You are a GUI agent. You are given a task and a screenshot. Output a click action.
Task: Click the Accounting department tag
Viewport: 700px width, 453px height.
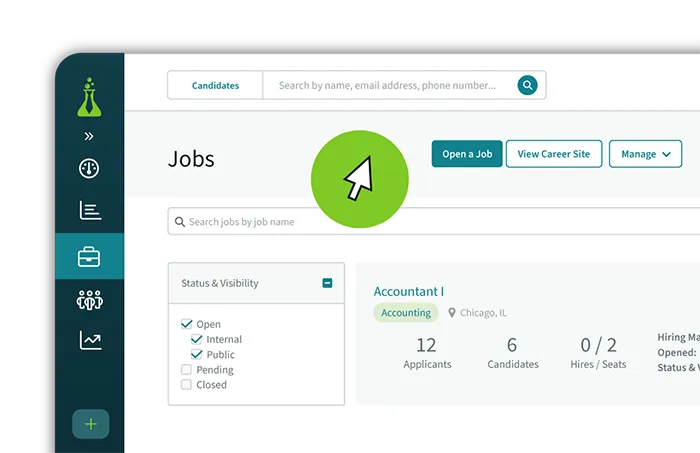coord(406,313)
